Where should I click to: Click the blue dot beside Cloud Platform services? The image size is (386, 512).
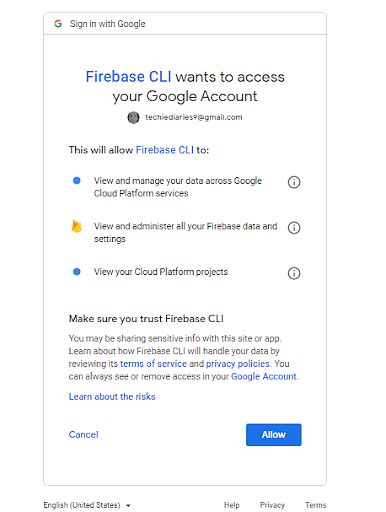click(x=77, y=181)
